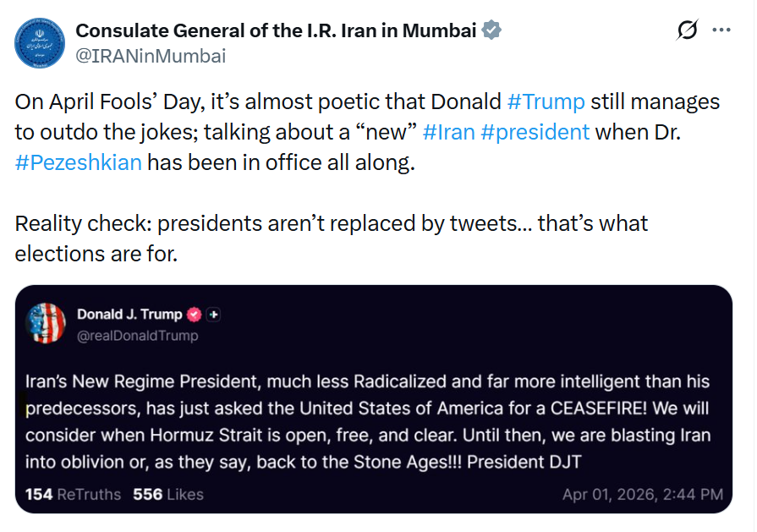Image resolution: width=757 pixels, height=532 pixels.
Task: Click the 154 ReTruths count
Action: (x=73, y=494)
